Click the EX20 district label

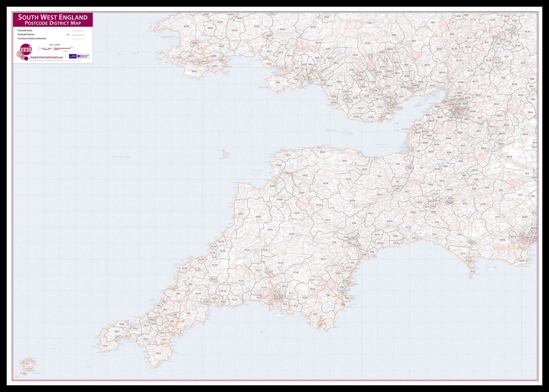[292, 234]
